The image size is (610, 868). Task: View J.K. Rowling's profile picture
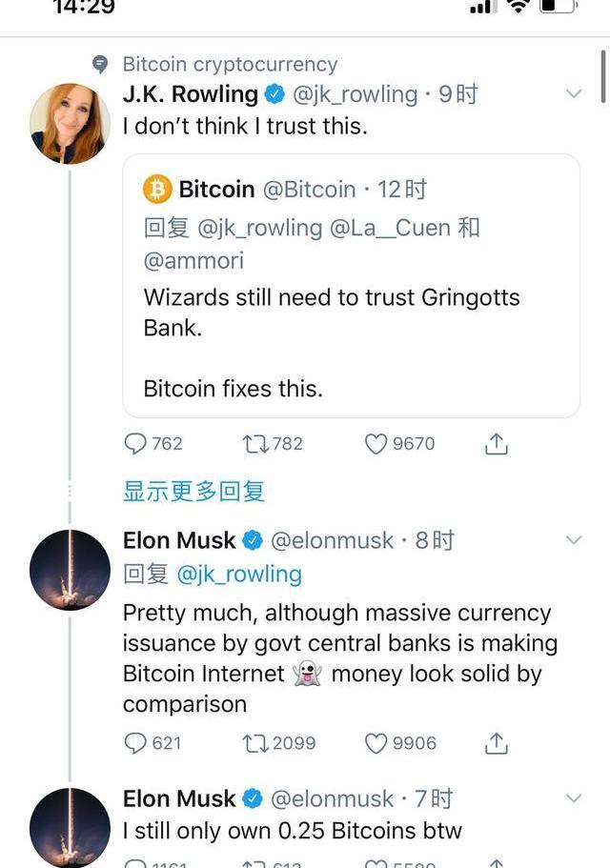coord(70,124)
